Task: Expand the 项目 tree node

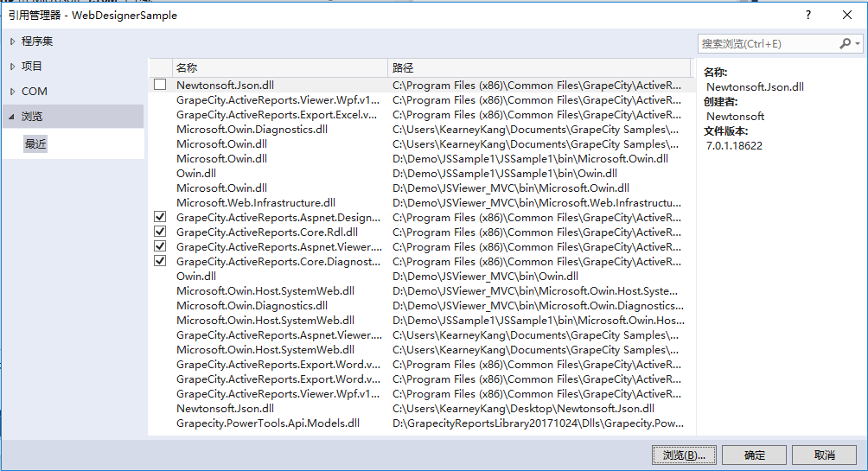Action: (x=12, y=67)
